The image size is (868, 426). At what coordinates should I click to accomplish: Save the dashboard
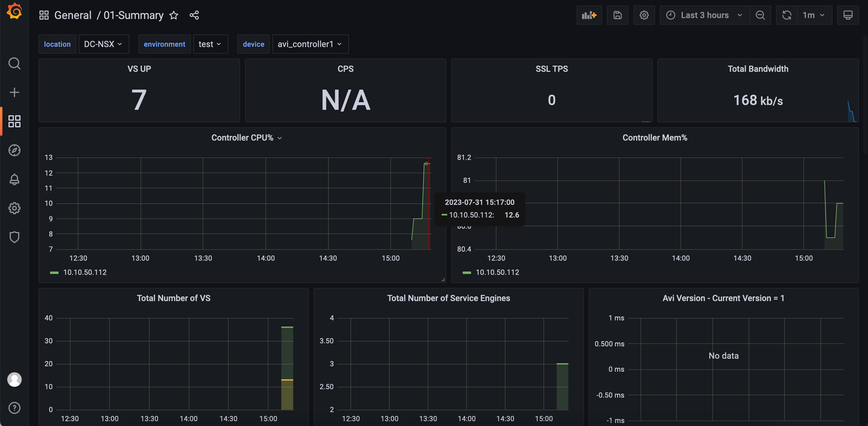[x=617, y=15]
